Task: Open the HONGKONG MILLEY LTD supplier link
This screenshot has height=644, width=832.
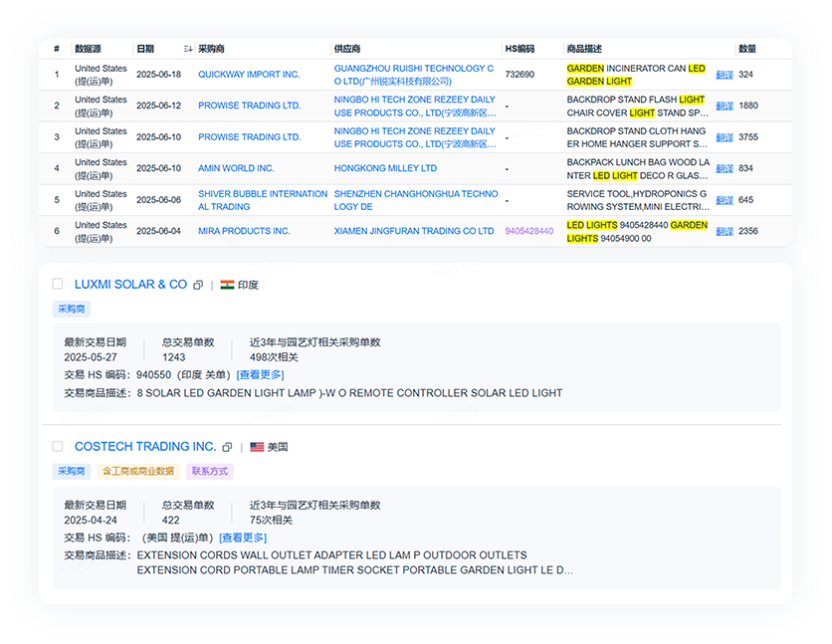Action: [385, 169]
